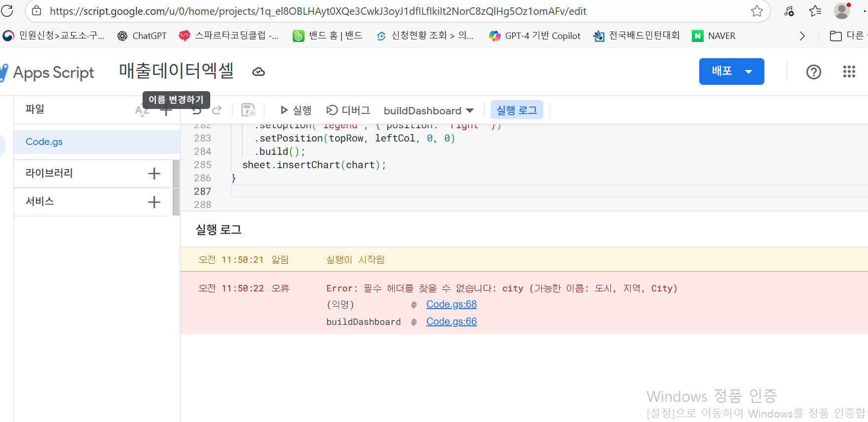Screen dimensions: 868x422
Task: Click the site info lock icon in address bar
Action: [37, 11]
